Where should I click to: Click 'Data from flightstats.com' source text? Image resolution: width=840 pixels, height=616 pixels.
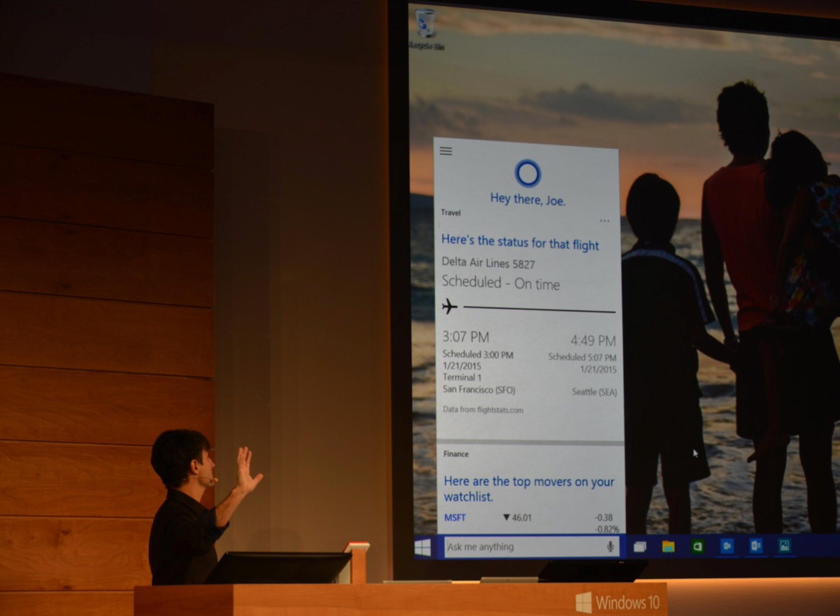pyautogui.click(x=483, y=409)
